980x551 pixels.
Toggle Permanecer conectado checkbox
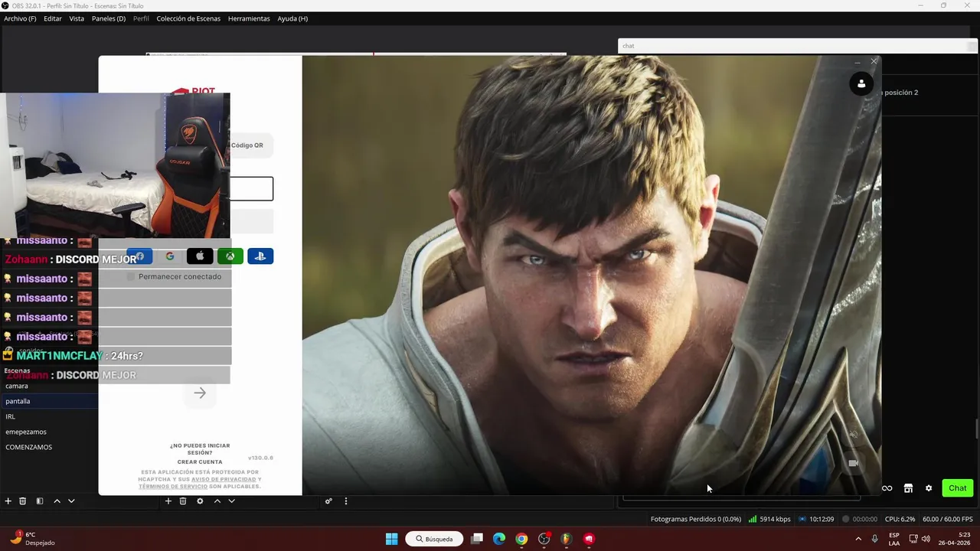[x=131, y=276]
